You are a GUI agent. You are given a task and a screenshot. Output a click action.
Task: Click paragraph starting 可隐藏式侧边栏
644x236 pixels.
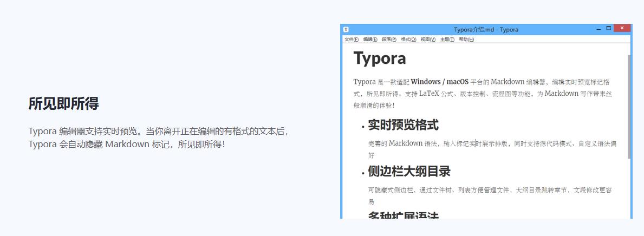490,196
